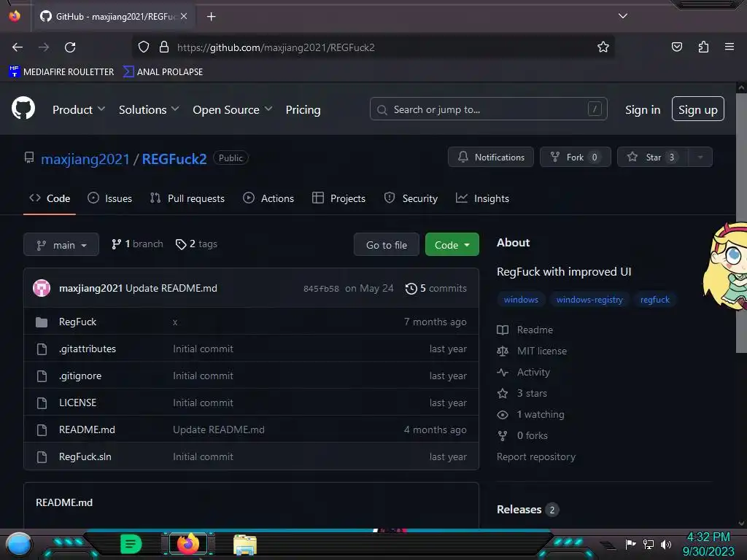Open commit hash 845fb58

pos(321,289)
